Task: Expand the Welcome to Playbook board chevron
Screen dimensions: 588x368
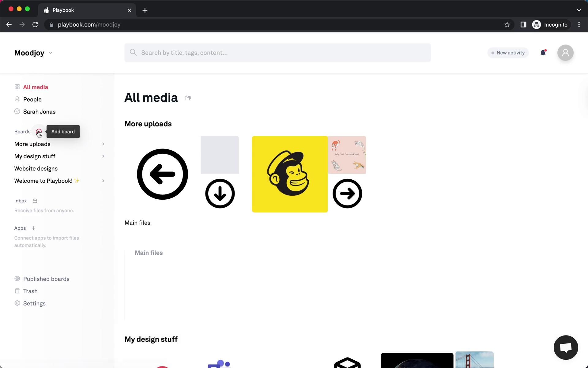Action: (x=103, y=181)
